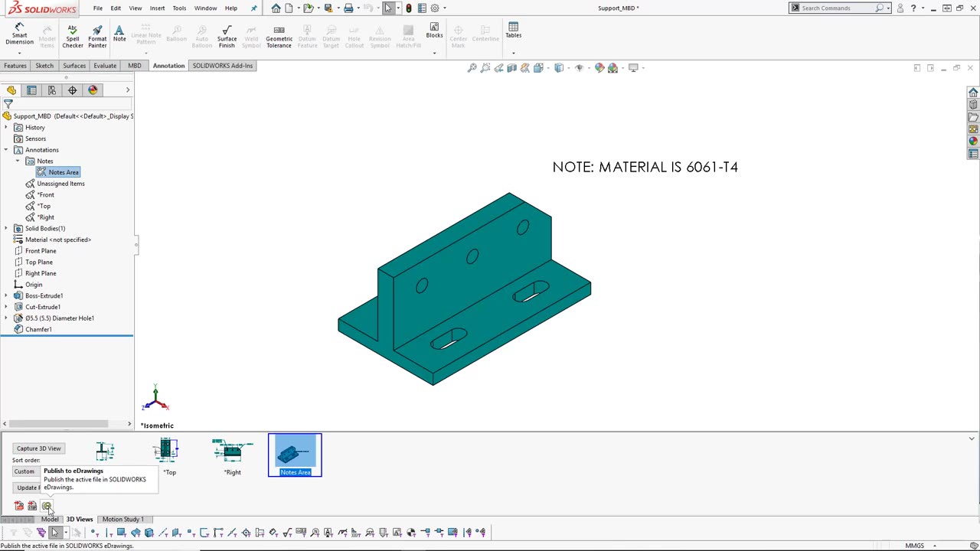
Task: Collapse the Notes folder node
Action: pos(18,161)
